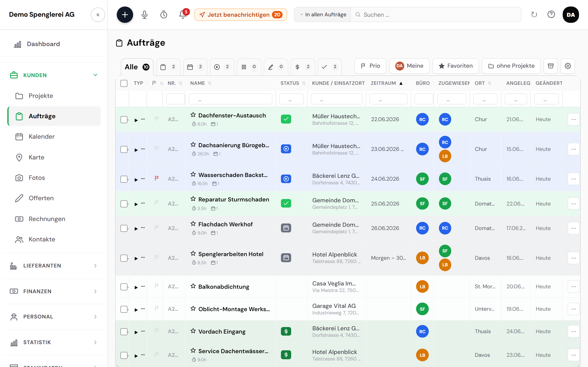This screenshot has height=367, width=588.
Task: Click the archive box icon
Action: point(551,66)
